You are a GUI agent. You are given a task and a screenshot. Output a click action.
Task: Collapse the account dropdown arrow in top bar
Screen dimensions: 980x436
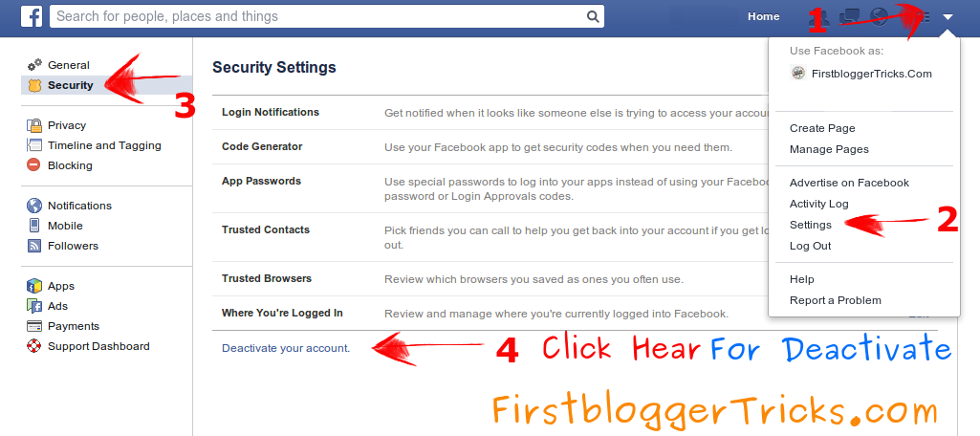click(948, 17)
